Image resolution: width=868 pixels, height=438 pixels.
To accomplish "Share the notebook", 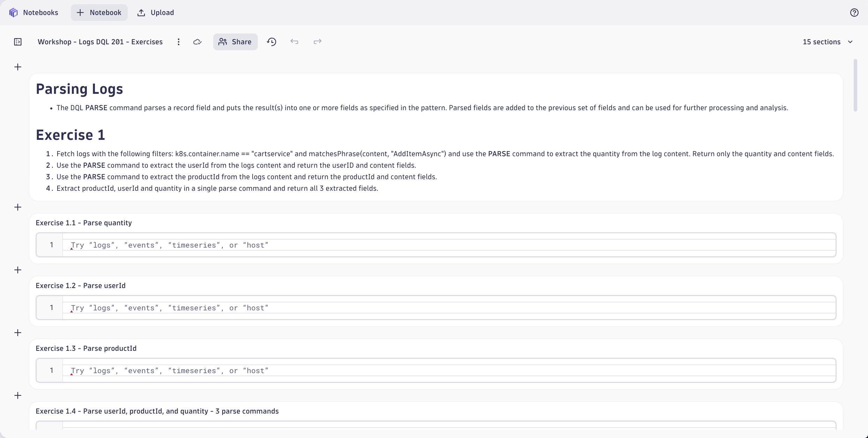I will click(235, 42).
